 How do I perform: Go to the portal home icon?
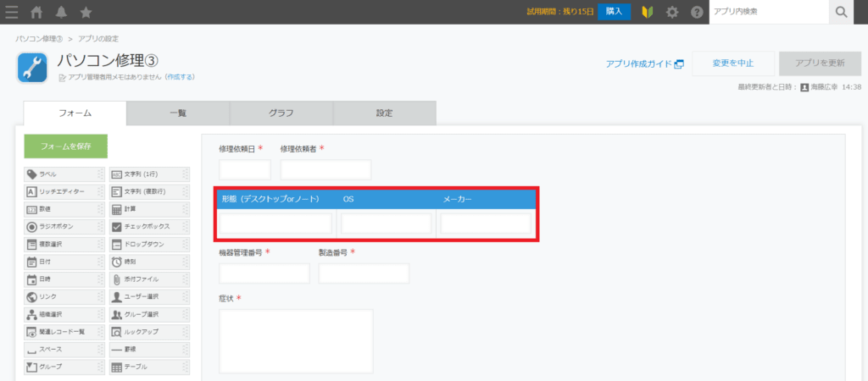coord(36,12)
